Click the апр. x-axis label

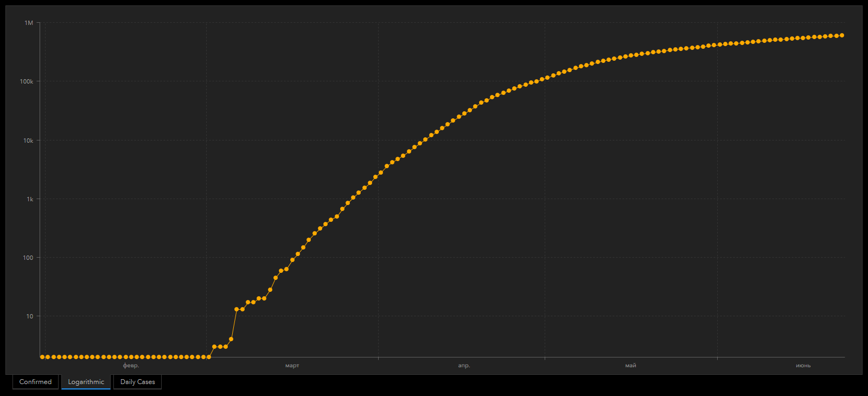point(464,366)
